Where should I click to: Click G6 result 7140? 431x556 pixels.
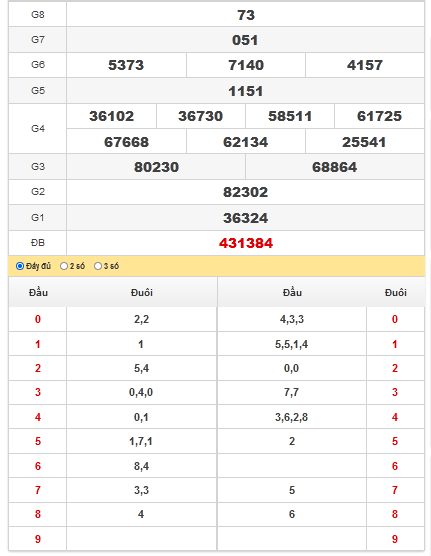point(246,65)
